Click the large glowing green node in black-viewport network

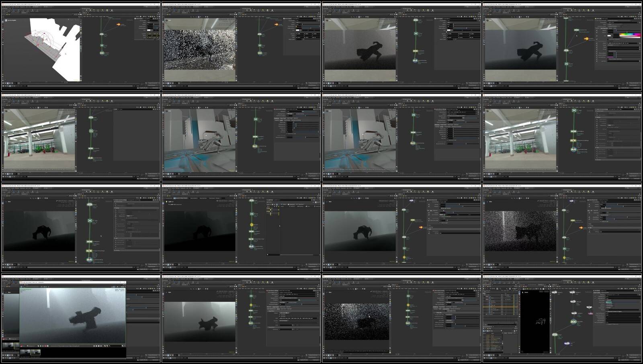(x=573, y=321)
